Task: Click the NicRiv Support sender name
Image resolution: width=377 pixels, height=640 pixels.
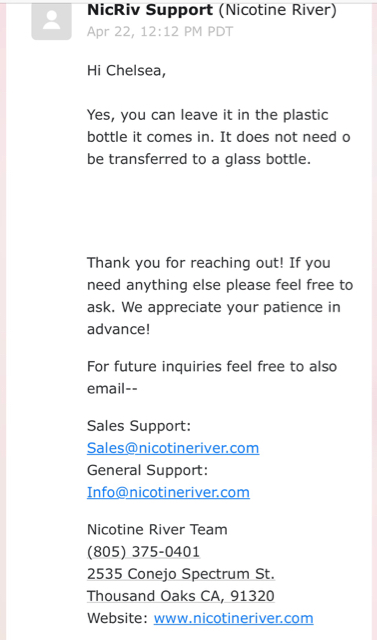Action: (x=150, y=9)
